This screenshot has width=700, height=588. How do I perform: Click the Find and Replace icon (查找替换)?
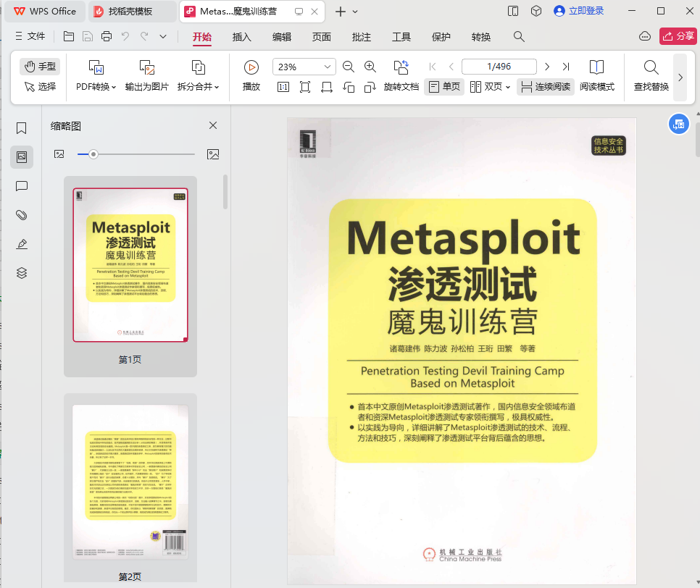[x=651, y=67]
